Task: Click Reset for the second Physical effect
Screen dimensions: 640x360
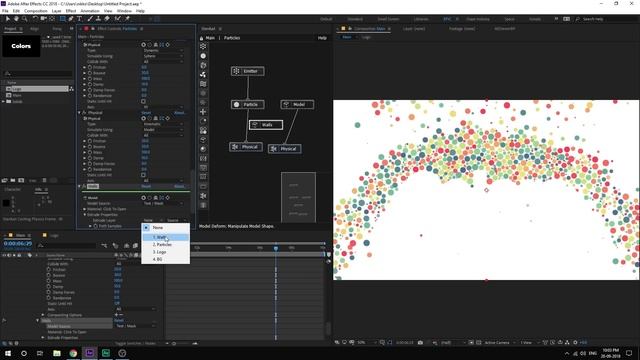Action: tap(146, 113)
